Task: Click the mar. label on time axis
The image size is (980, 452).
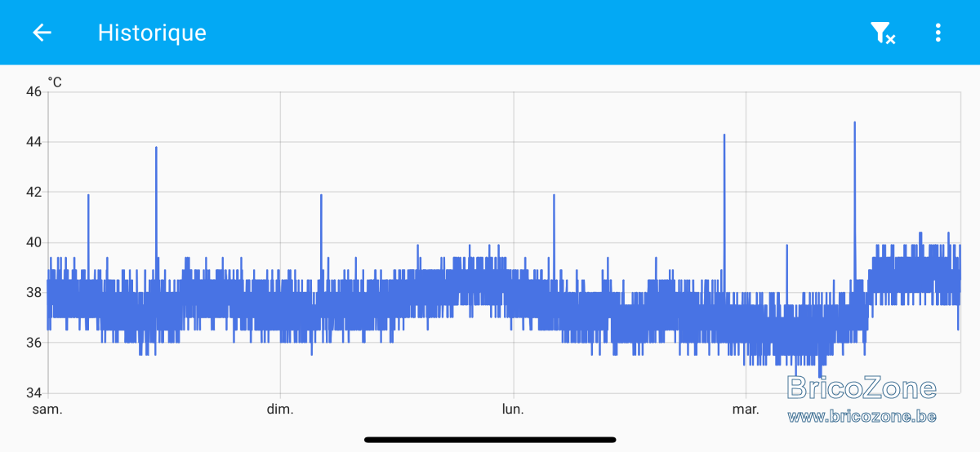Action: 746,409
